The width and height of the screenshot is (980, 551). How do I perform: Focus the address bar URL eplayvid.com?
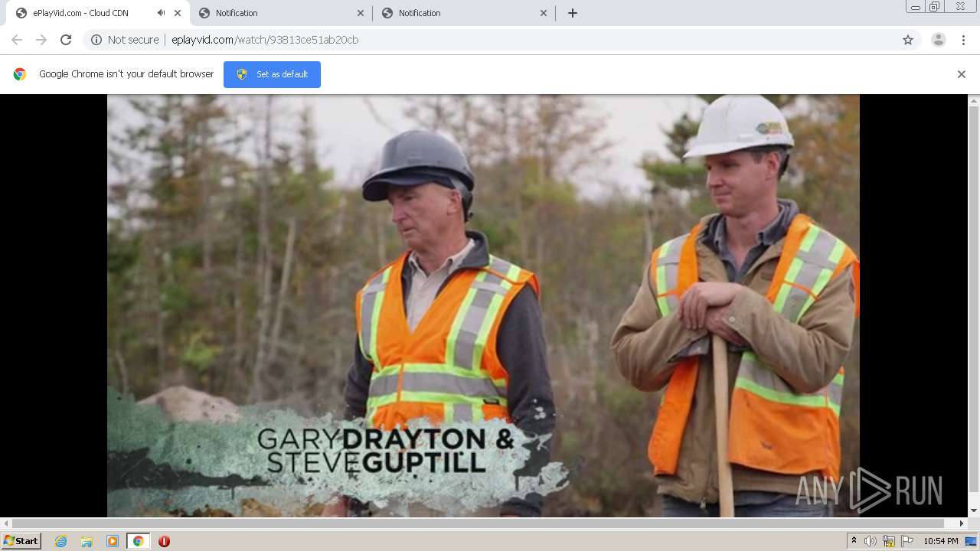pos(265,40)
